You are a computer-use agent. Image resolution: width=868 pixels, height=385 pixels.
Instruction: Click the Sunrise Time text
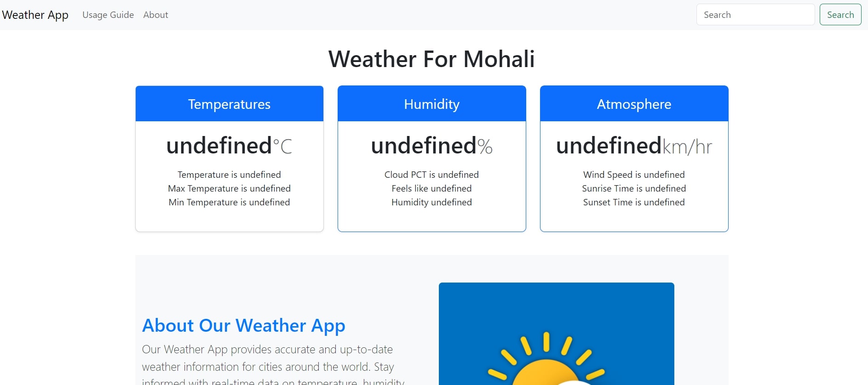click(634, 188)
